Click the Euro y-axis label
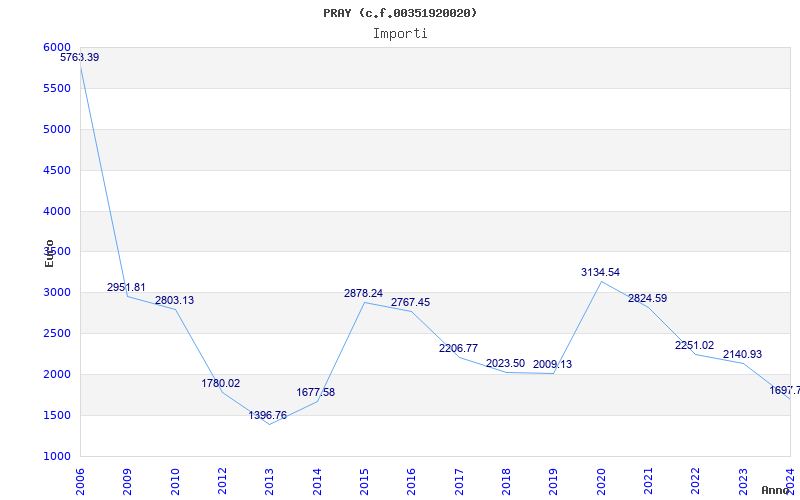 point(49,253)
